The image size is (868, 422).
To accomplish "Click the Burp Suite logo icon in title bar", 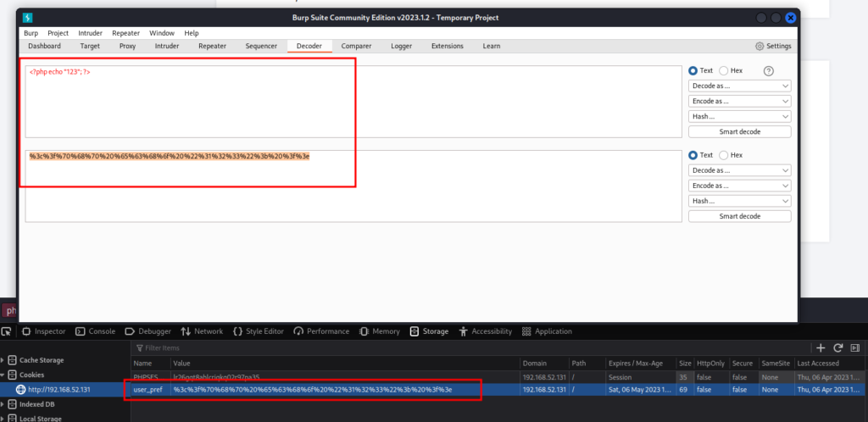I will click(28, 18).
